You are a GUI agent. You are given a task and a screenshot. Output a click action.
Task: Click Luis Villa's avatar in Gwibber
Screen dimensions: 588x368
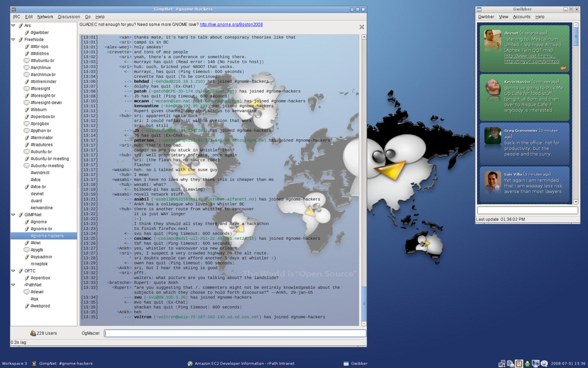click(x=492, y=179)
